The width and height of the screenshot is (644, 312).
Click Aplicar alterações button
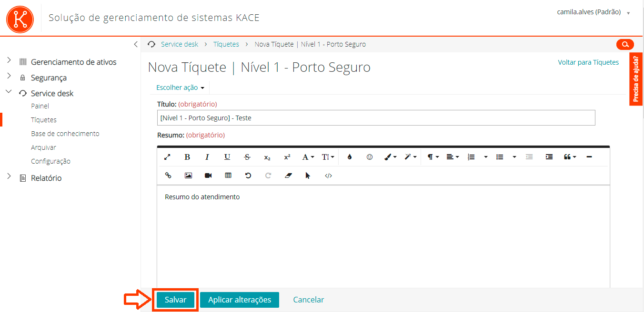click(240, 300)
